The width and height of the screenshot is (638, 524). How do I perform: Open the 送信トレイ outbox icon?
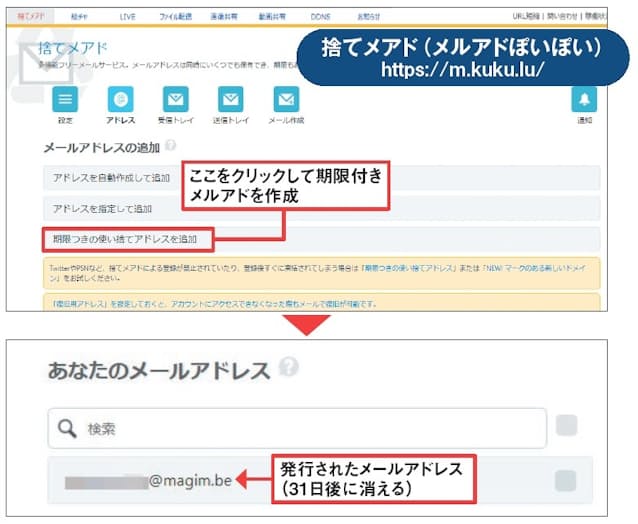(x=231, y=99)
